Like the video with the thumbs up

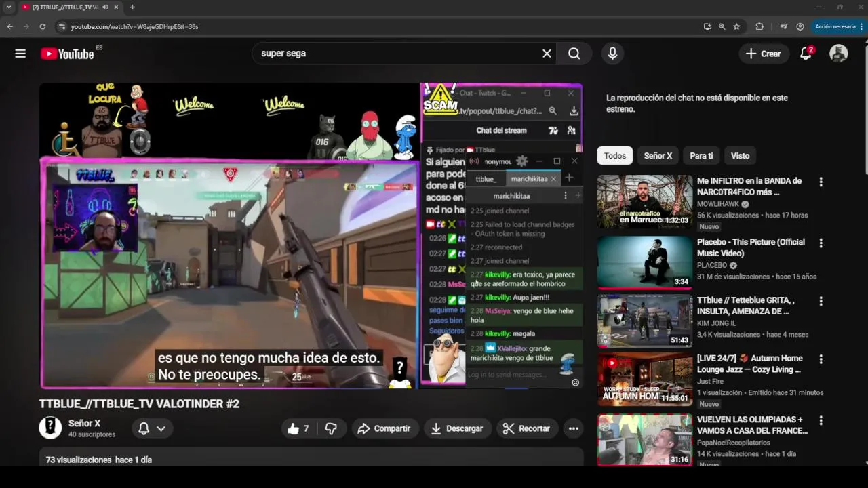pos(298,428)
